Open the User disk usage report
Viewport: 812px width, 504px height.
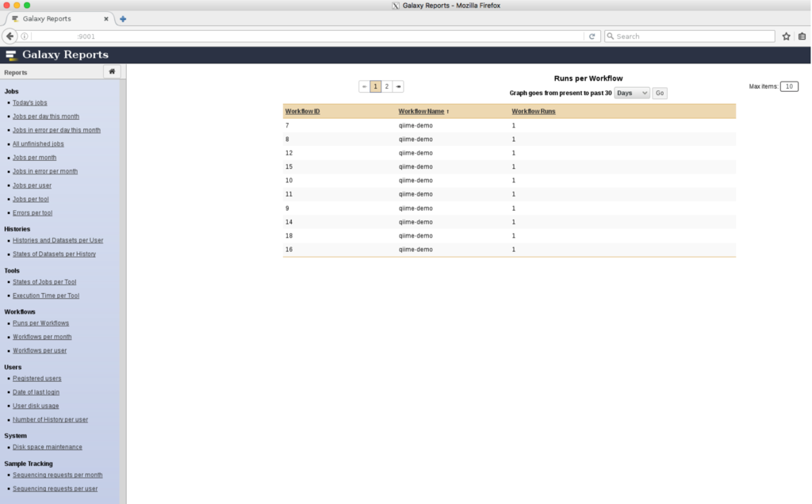point(36,406)
